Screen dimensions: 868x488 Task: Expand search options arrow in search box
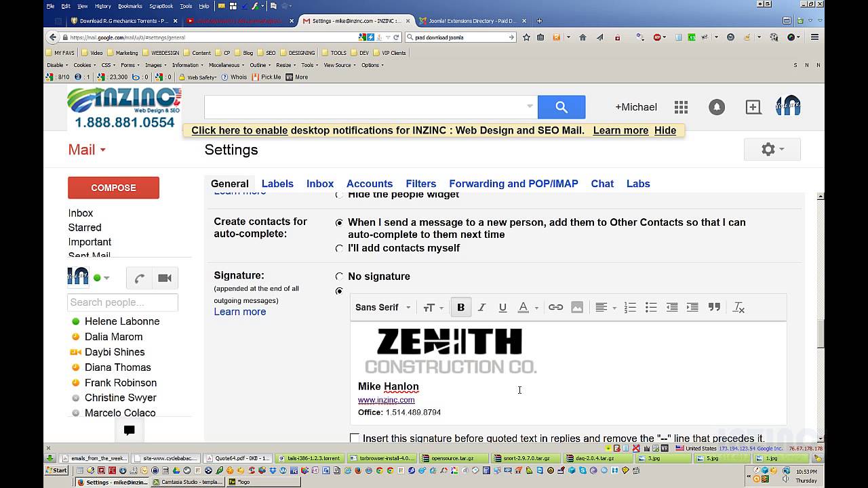click(530, 106)
